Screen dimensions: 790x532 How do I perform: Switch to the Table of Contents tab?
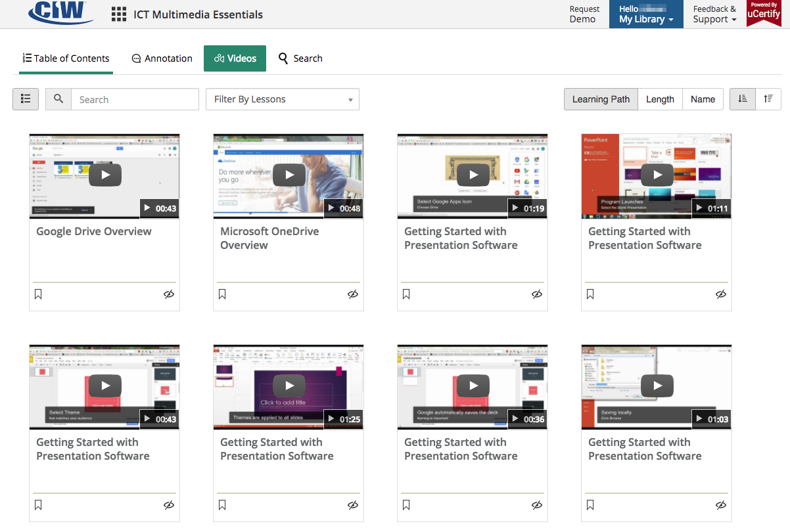pyautogui.click(x=66, y=58)
